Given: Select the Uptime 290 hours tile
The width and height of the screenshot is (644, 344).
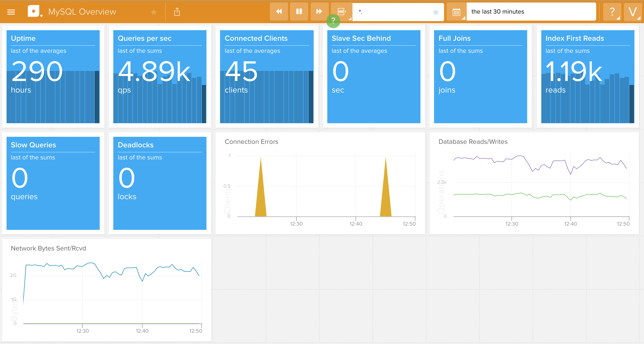Looking at the screenshot, I should pyautogui.click(x=53, y=77).
